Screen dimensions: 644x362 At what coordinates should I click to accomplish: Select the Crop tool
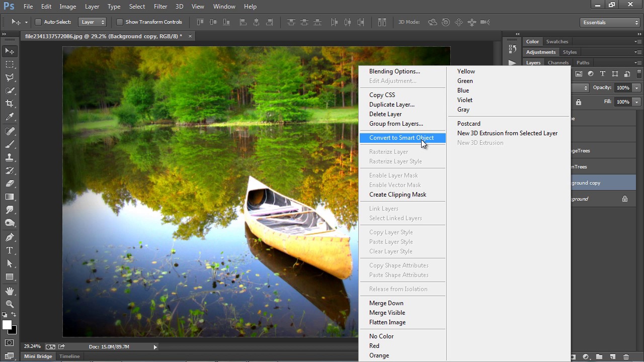tap(10, 104)
